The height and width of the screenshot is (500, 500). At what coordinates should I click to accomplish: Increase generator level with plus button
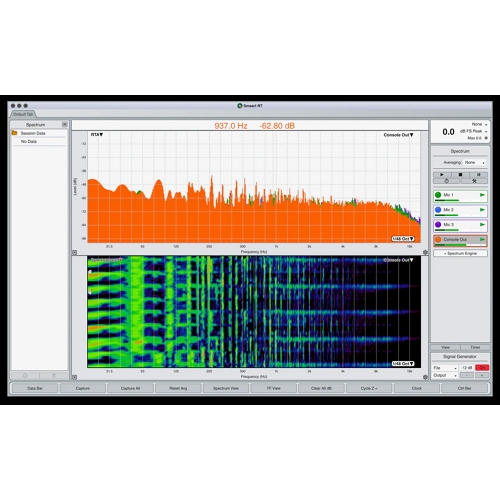482,375
